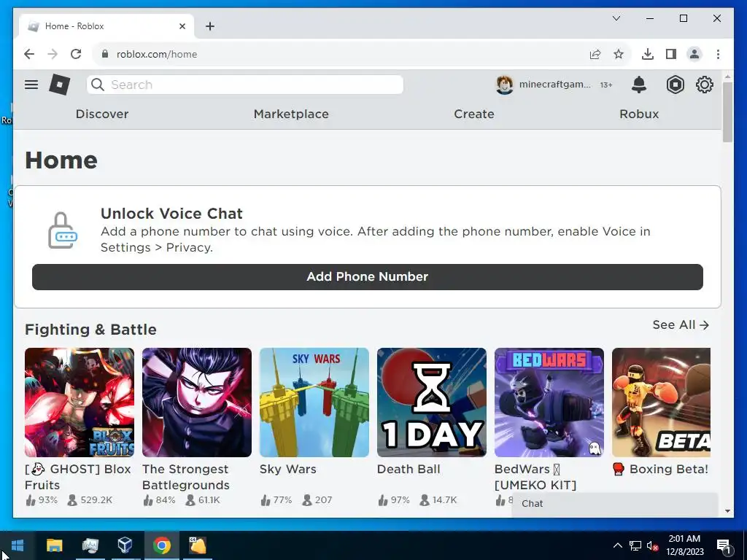Open File Explorer from taskbar
Image resolution: width=747 pixels, height=560 pixels.
tap(54, 545)
